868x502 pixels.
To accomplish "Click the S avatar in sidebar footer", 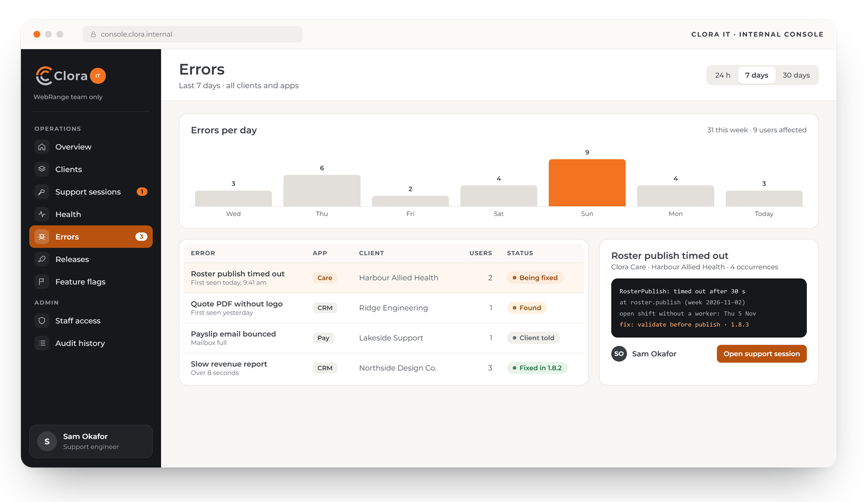I will [47, 441].
